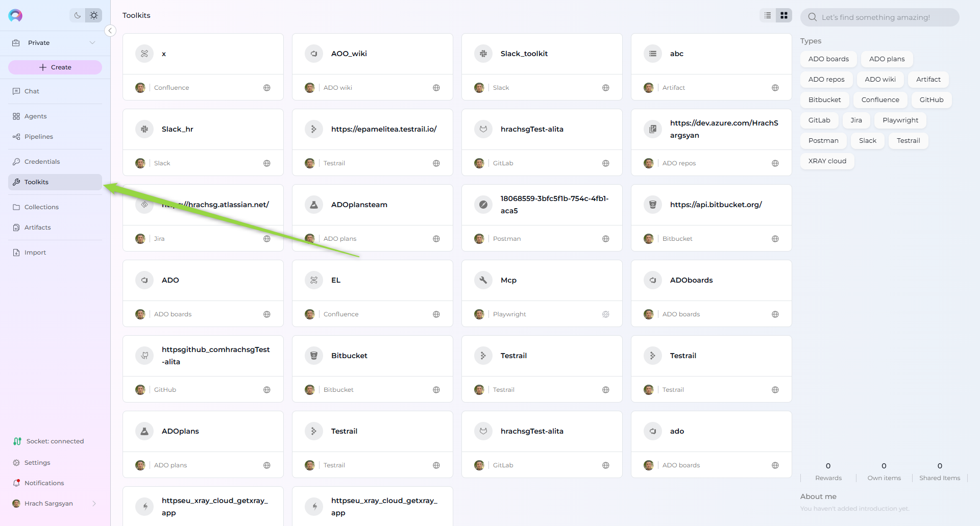Viewport: 980px width, 526px height.
Task: Filter by ADO boards type
Action: [x=828, y=59]
